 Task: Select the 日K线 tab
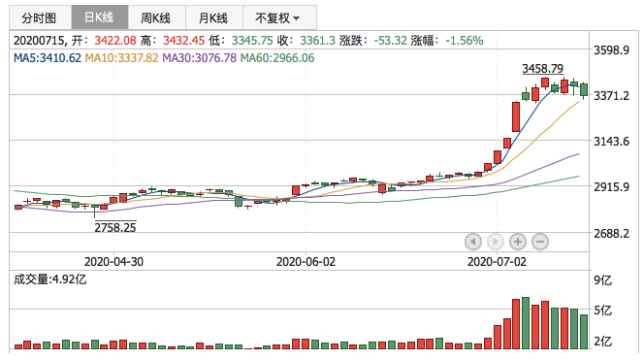[x=100, y=17]
